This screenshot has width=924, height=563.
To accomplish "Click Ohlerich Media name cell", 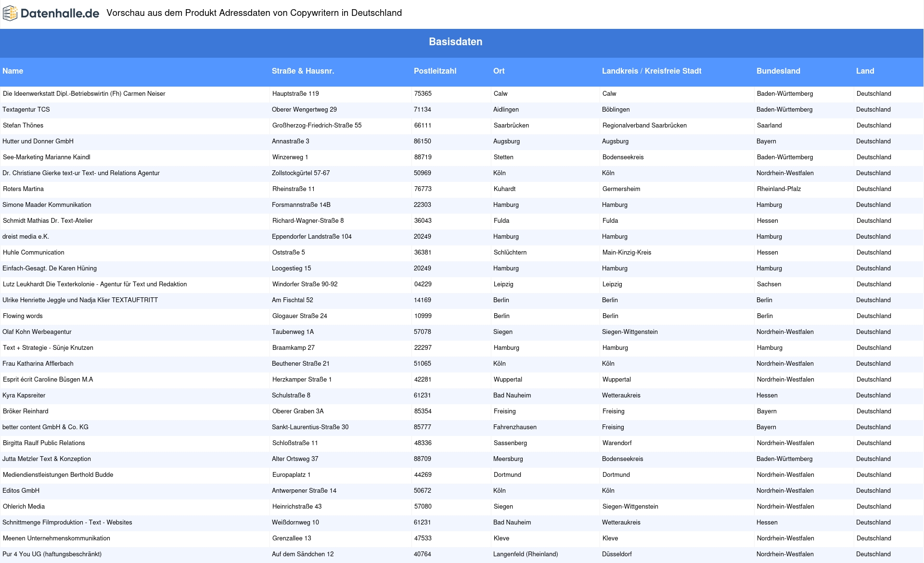I will (x=24, y=507).
